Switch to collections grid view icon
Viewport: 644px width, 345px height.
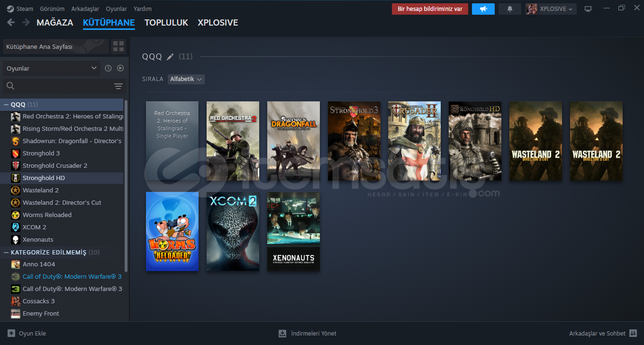coord(118,46)
